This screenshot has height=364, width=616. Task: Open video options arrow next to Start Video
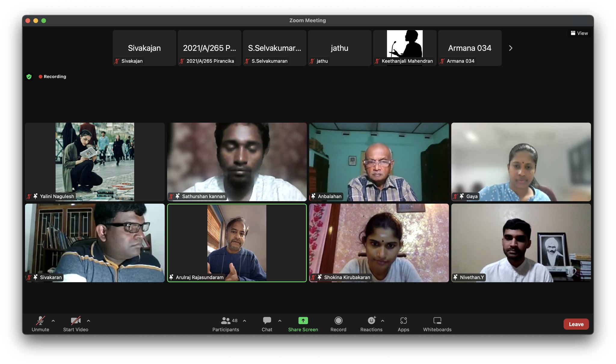pos(88,321)
